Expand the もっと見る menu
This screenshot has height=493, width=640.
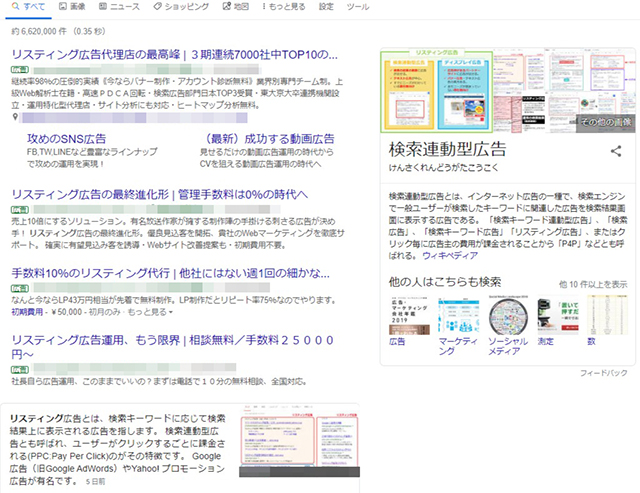(x=284, y=7)
